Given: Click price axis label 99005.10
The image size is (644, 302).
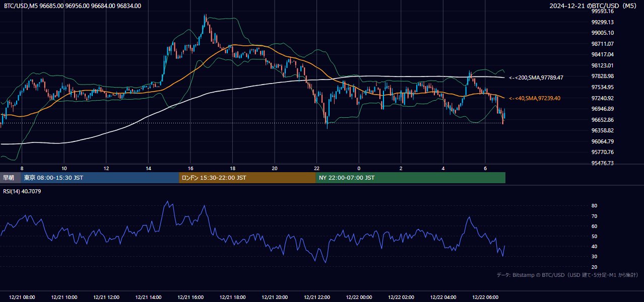Looking at the screenshot, I should point(602,33).
